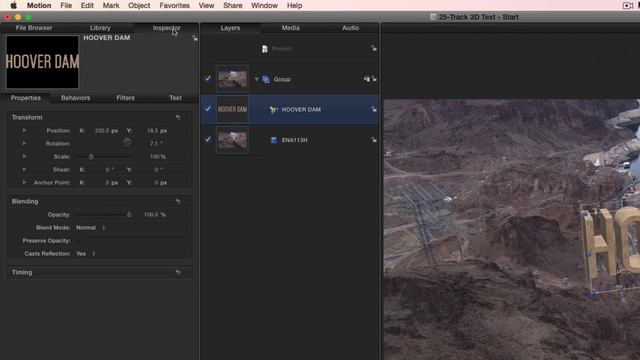
Task: Click the lock icon on HOOVER DAM row
Action: coord(374,109)
